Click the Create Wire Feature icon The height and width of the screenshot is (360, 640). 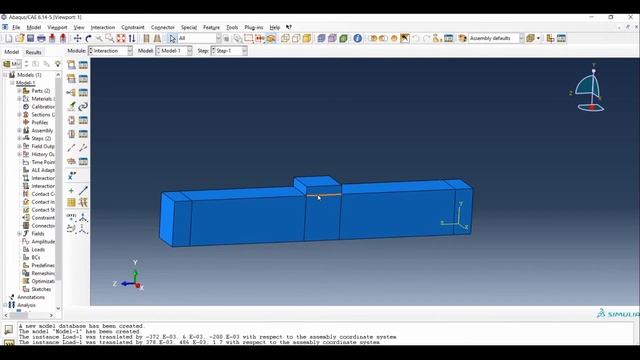tap(71, 148)
